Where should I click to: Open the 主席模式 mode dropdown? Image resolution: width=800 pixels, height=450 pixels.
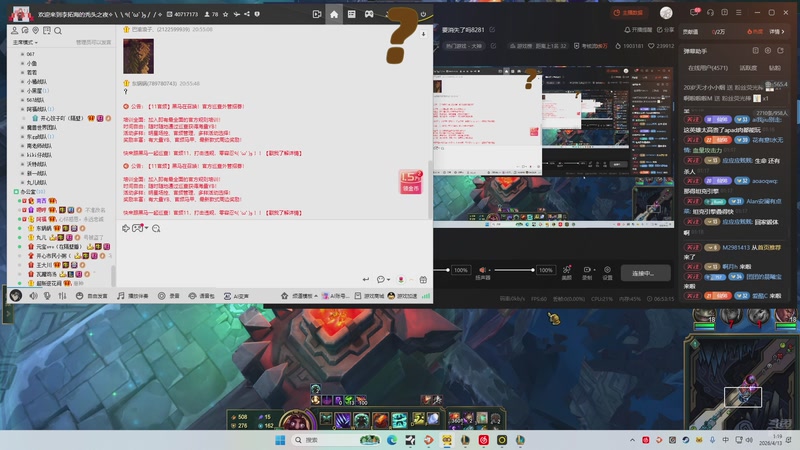[26, 42]
